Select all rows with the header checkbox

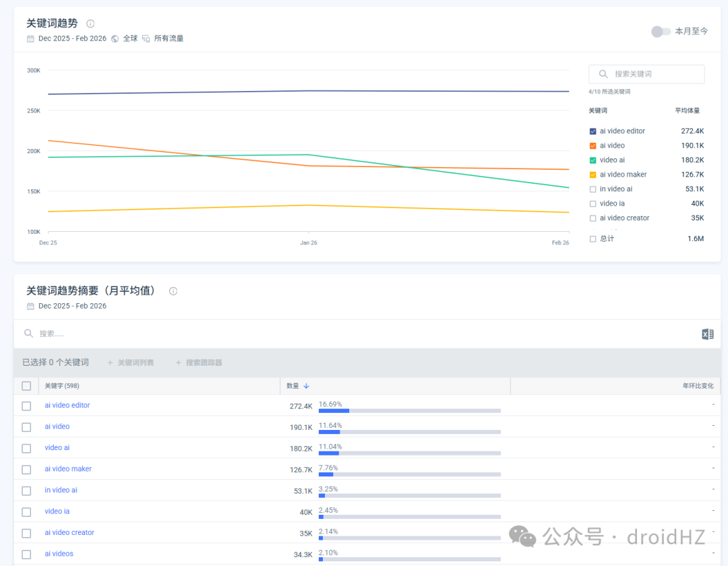(x=26, y=386)
